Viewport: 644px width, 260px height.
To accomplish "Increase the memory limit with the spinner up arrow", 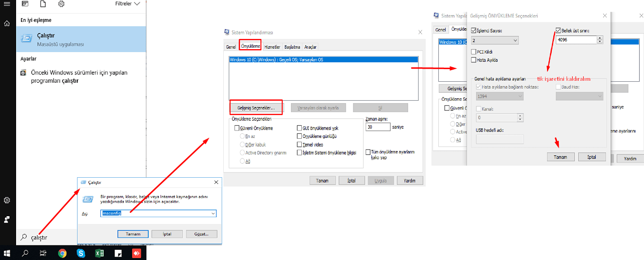I will click(x=600, y=38).
